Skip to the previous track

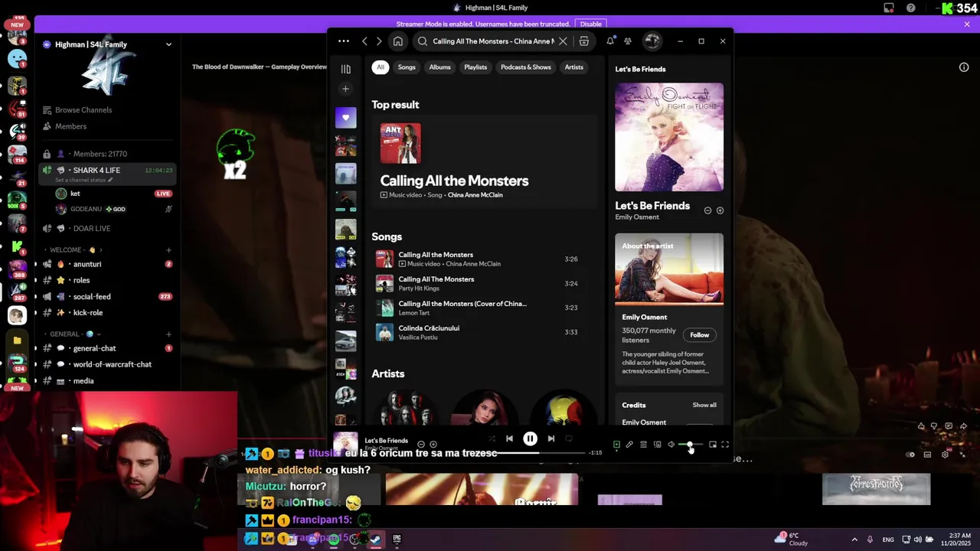click(509, 439)
